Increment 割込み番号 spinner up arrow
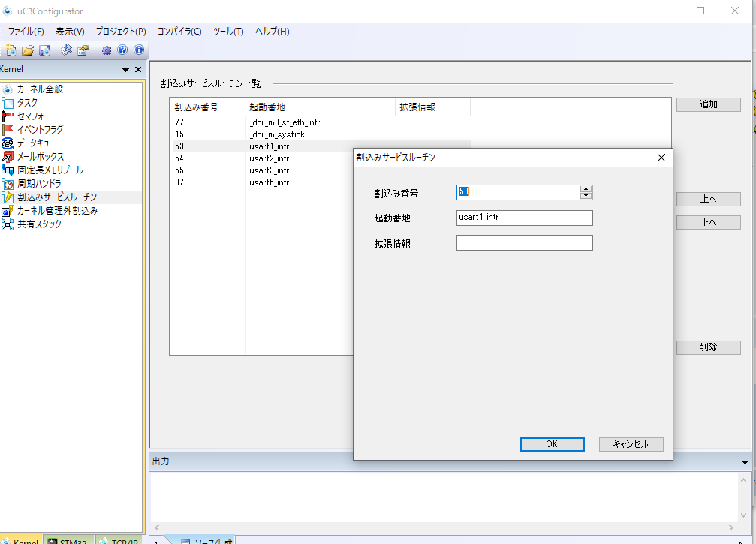This screenshot has width=756, height=544. click(x=586, y=189)
